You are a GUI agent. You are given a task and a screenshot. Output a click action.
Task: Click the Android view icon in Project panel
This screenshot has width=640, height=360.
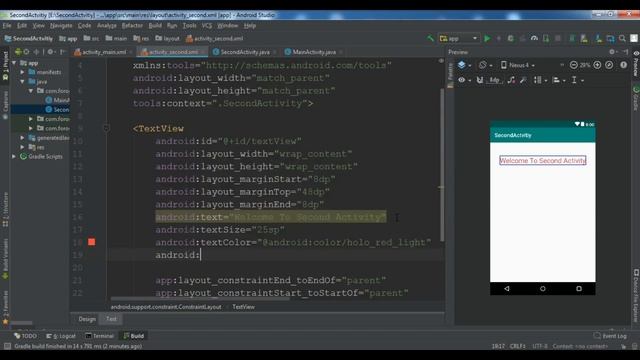18,52
